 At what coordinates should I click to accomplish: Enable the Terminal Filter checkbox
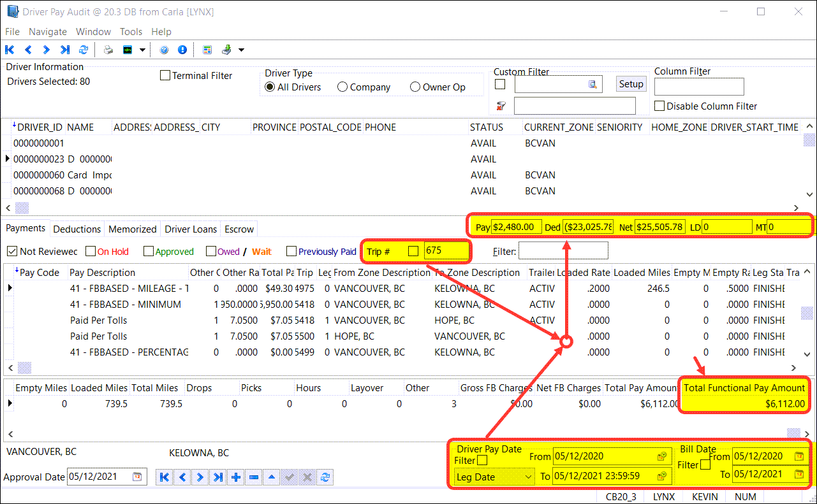[165, 75]
